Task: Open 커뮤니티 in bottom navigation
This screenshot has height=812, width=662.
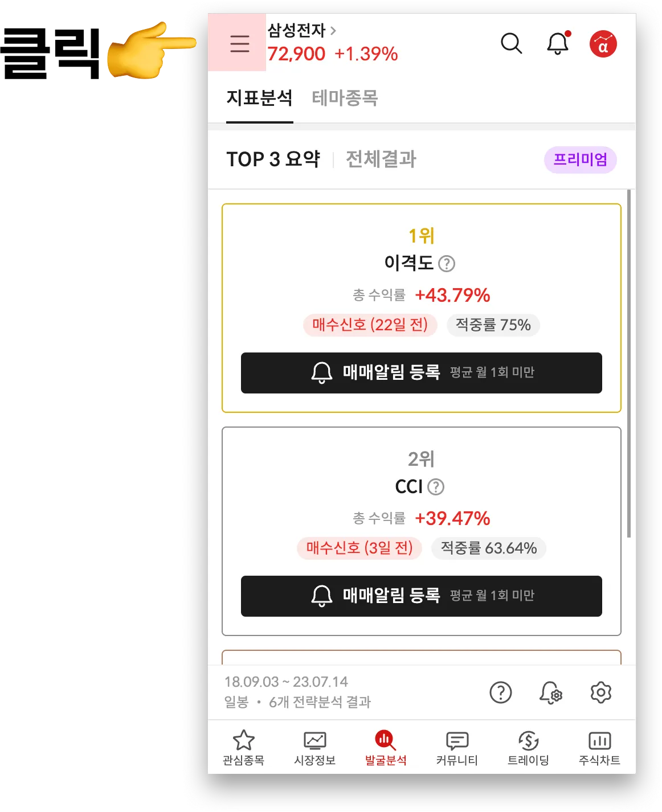Action: point(457,748)
